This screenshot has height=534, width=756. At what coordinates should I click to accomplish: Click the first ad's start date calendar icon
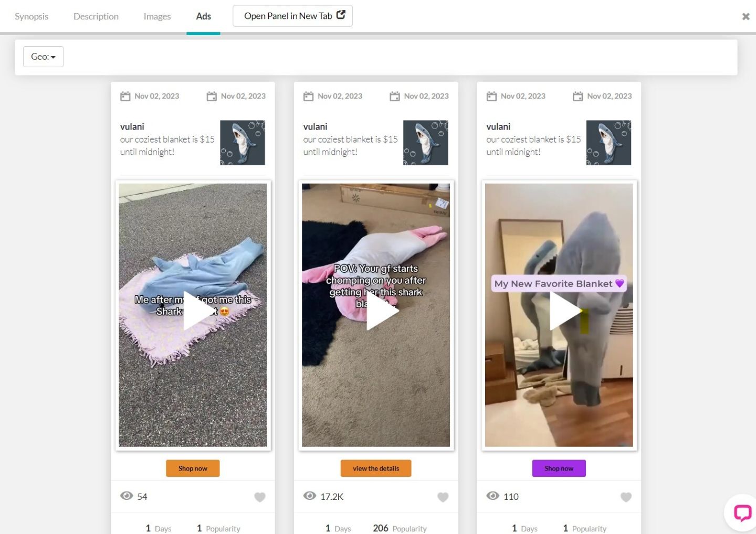(125, 97)
